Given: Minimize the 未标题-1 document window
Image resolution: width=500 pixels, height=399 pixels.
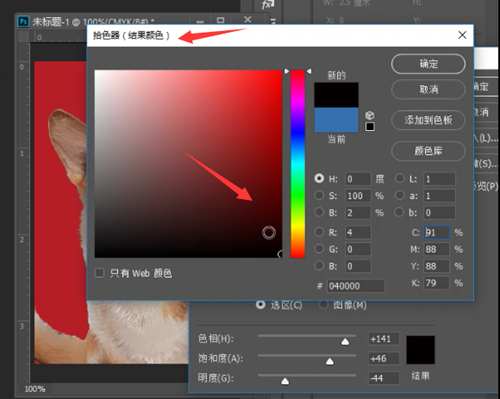Looking at the screenshot, I should point(200,22).
